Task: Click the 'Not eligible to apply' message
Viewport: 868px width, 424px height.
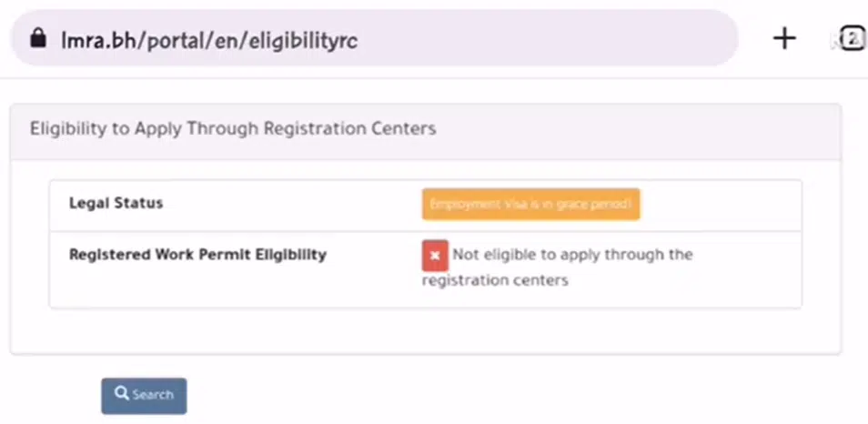Action: 572,255
